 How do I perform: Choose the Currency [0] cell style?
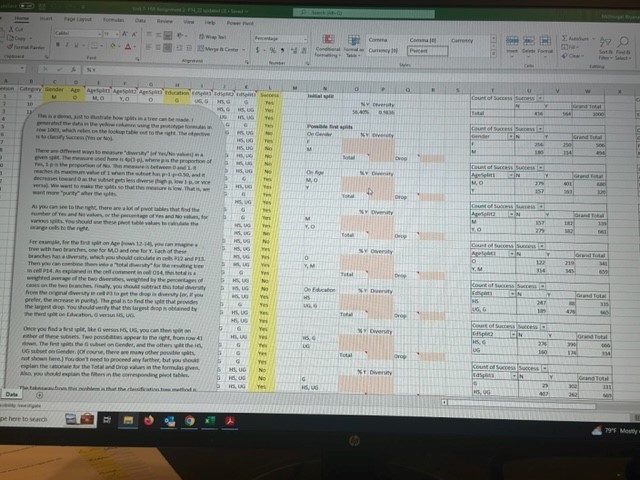(x=383, y=51)
